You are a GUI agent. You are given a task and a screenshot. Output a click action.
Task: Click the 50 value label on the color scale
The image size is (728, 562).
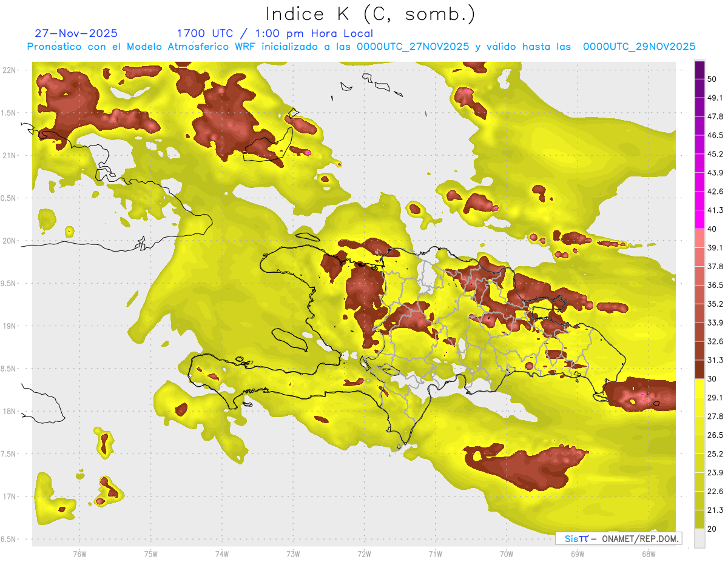coord(712,79)
